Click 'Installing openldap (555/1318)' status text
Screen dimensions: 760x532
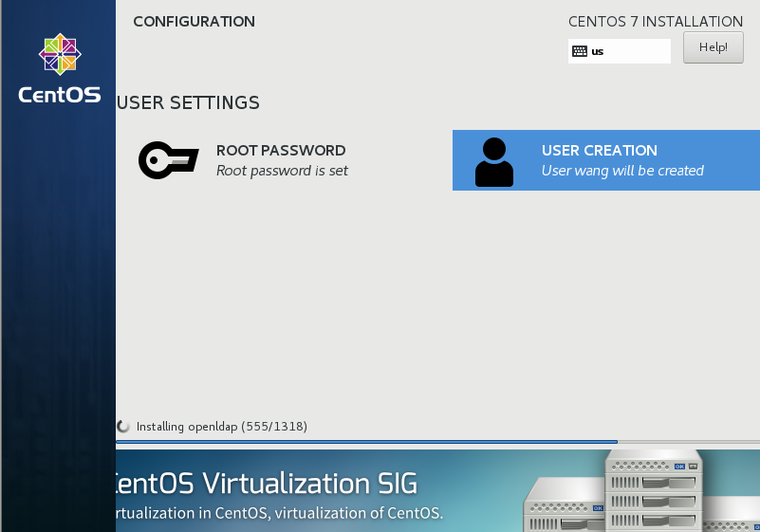(x=221, y=427)
